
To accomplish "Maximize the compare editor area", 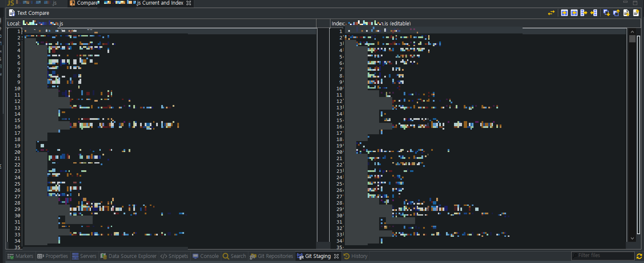I will click(635, 3).
